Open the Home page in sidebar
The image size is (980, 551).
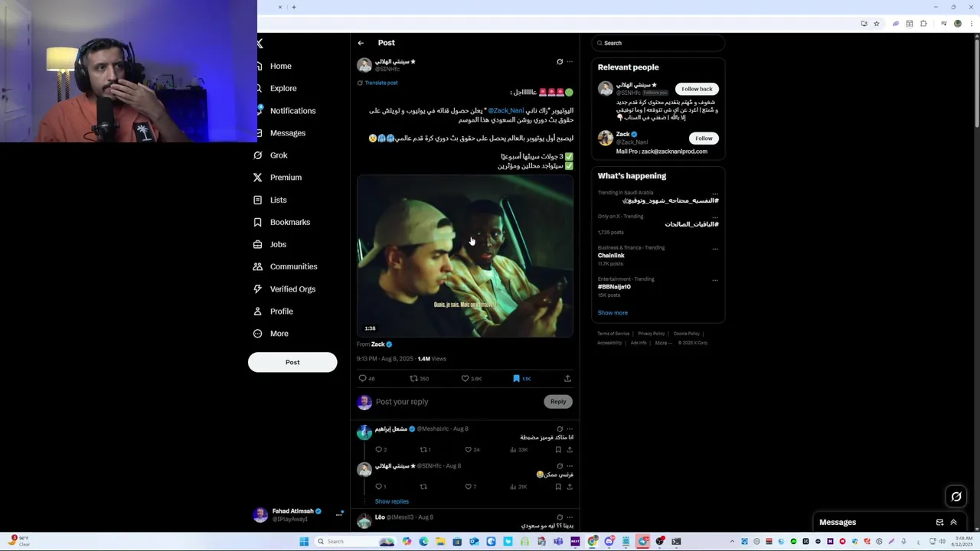pyautogui.click(x=280, y=66)
